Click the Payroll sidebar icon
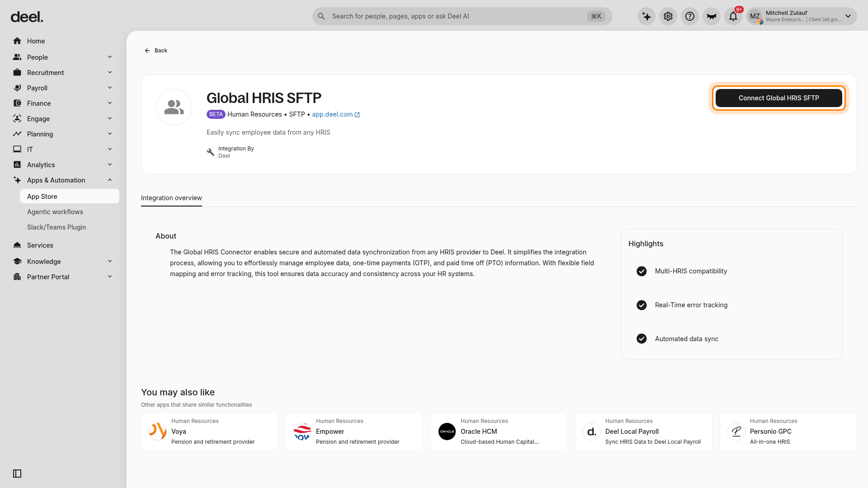 point(17,88)
